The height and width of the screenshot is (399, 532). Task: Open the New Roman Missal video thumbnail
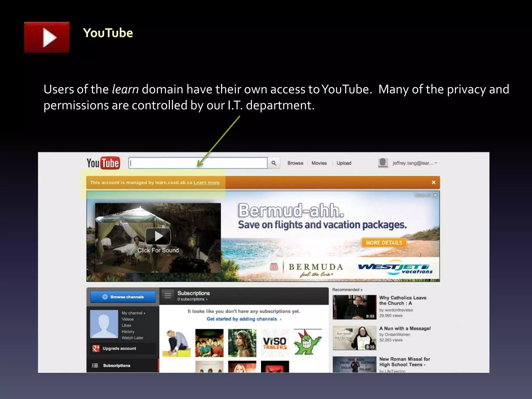click(x=354, y=364)
